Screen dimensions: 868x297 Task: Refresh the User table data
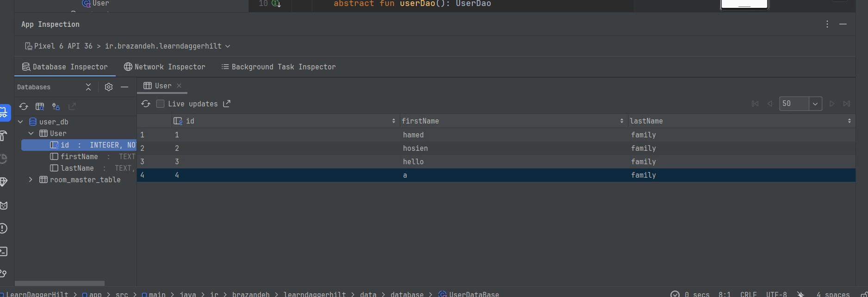(x=146, y=104)
